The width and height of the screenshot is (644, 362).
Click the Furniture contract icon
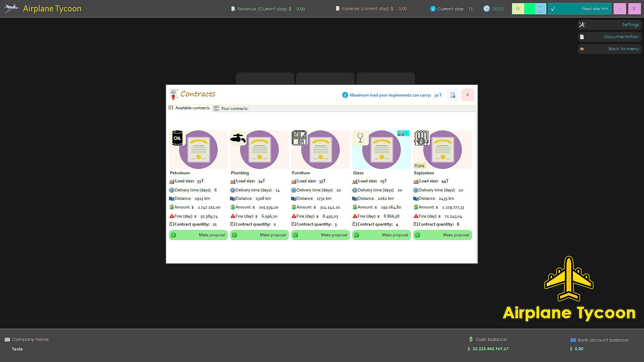tap(299, 138)
